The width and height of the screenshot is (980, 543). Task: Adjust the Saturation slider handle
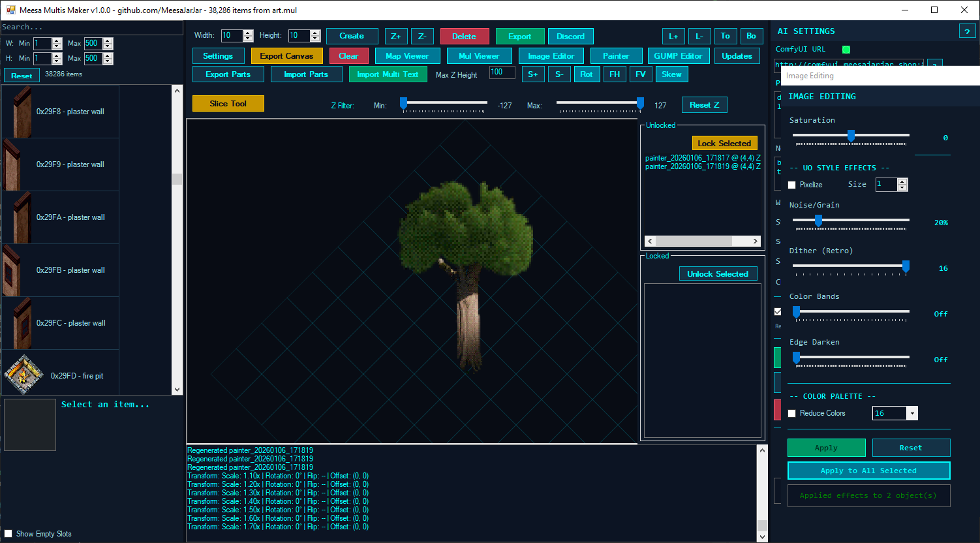(851, 136)
